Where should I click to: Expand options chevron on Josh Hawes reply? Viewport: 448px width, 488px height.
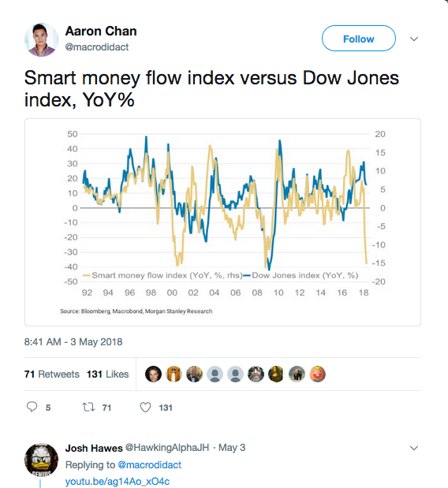click(414, 448)
